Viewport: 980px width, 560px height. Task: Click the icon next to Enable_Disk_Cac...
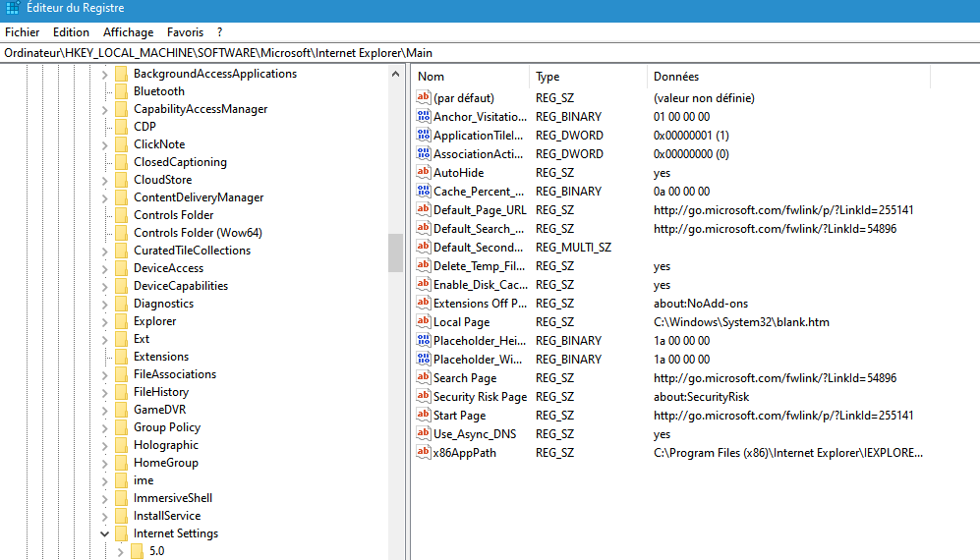pos(423,284)
